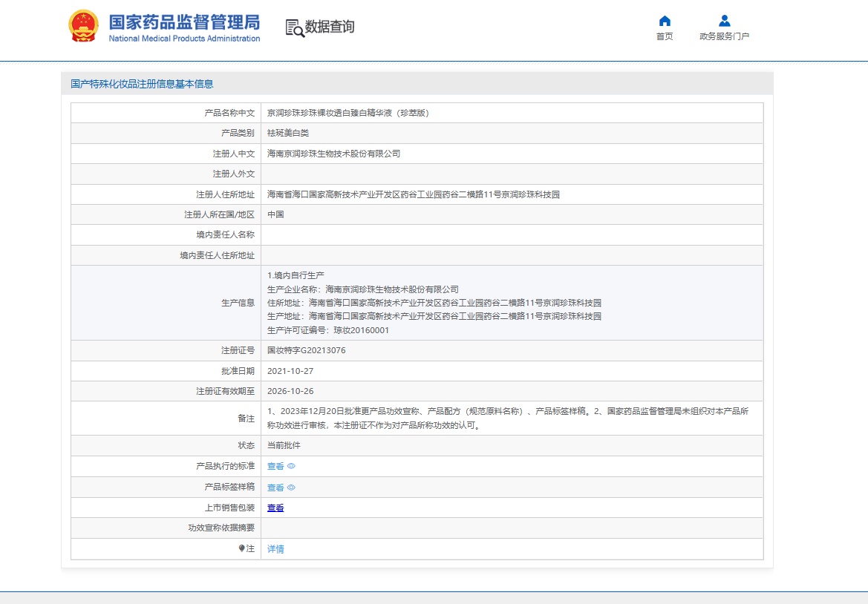Click label 境内责任人住所地址
868x604 pixels.
coord(217,255)
